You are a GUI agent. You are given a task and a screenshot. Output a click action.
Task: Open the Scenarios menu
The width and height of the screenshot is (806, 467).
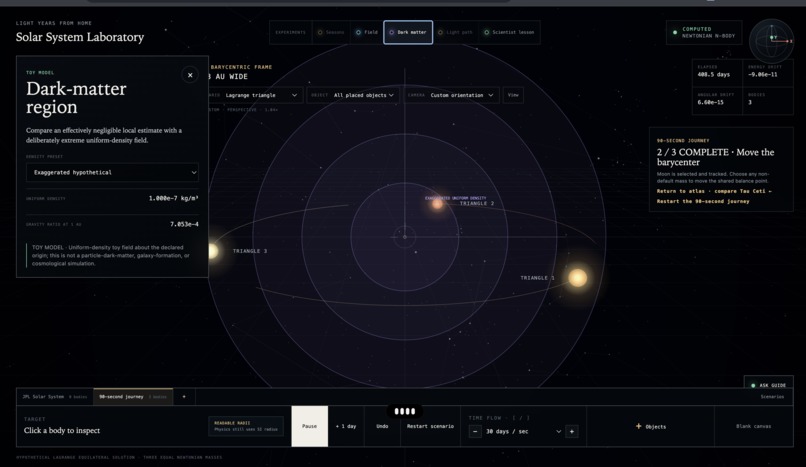click(x=772, y=397)
